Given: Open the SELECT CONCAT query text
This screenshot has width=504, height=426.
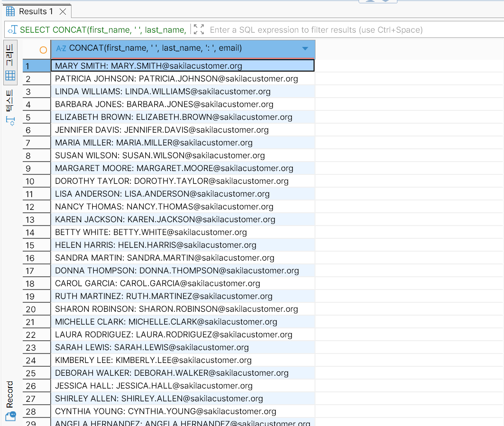Looking at the screenshot, I should pyautogui.click(x=102, y=30).
